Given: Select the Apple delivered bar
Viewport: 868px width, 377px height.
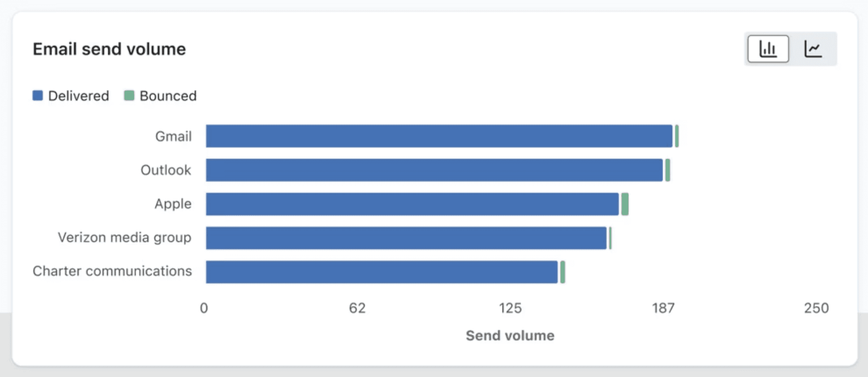Looking at the screenshot, I should click(x=412, y=204).
